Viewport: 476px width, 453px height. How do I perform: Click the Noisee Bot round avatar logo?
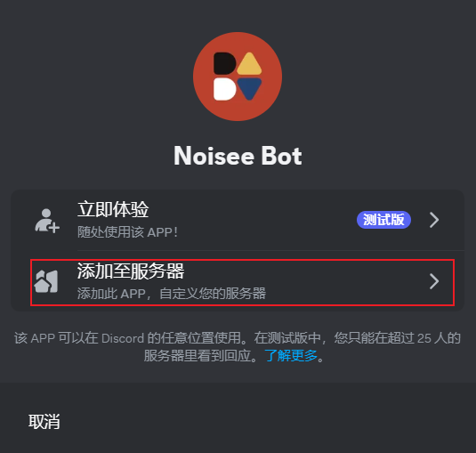tap(238, 77)
